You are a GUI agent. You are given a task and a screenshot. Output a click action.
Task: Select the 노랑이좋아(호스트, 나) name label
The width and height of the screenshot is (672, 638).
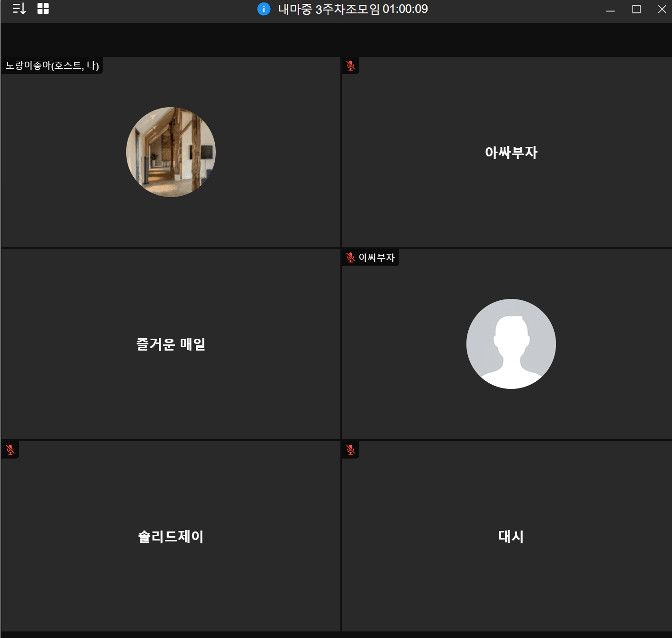coord(52,65)
